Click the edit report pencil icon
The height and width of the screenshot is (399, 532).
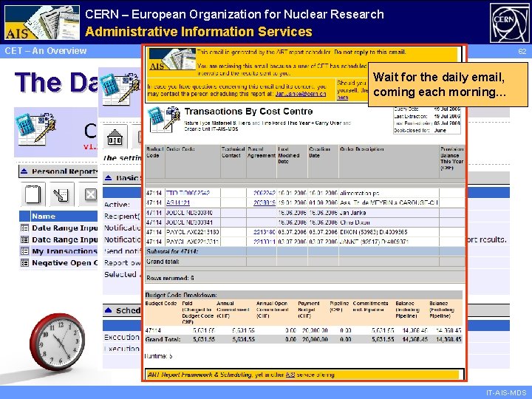click(x=61, y=194)
